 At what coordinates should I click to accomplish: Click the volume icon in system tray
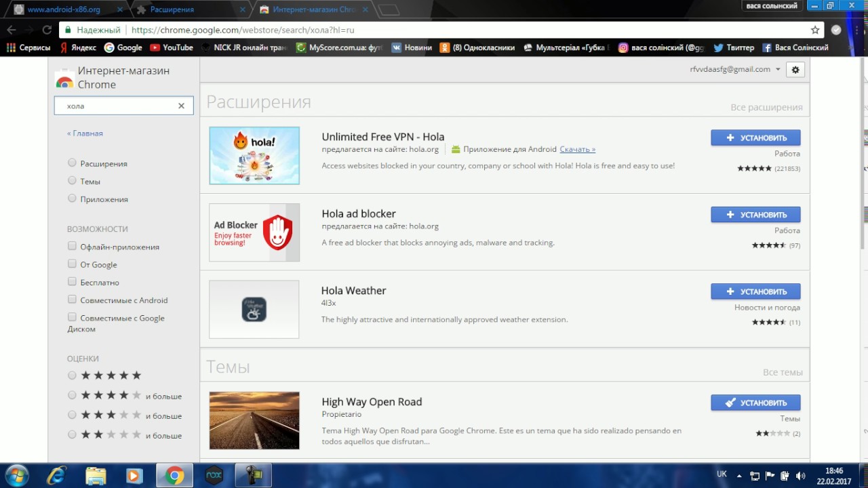point(800,476)
